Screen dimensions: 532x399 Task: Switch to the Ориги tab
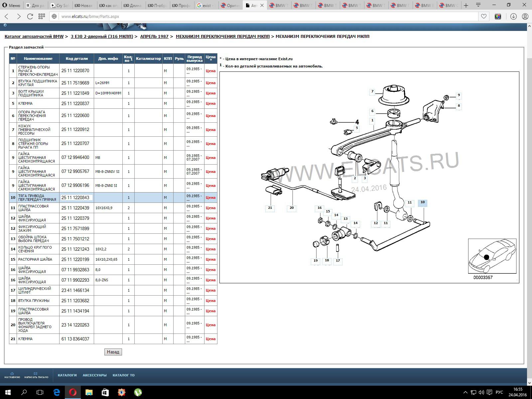pos(230,5)
